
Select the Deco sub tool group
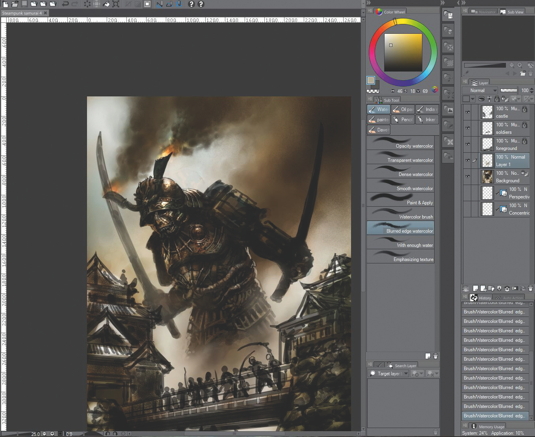(x=378, y=130)
